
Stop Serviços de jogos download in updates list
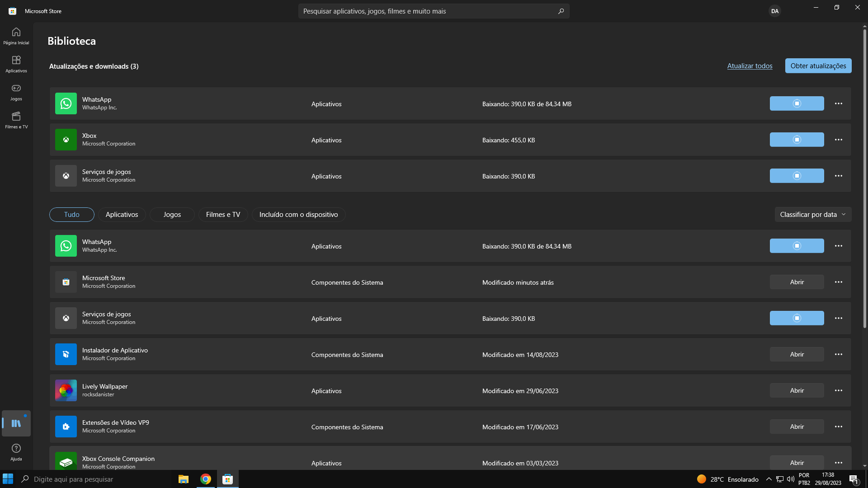coord(797,176)
